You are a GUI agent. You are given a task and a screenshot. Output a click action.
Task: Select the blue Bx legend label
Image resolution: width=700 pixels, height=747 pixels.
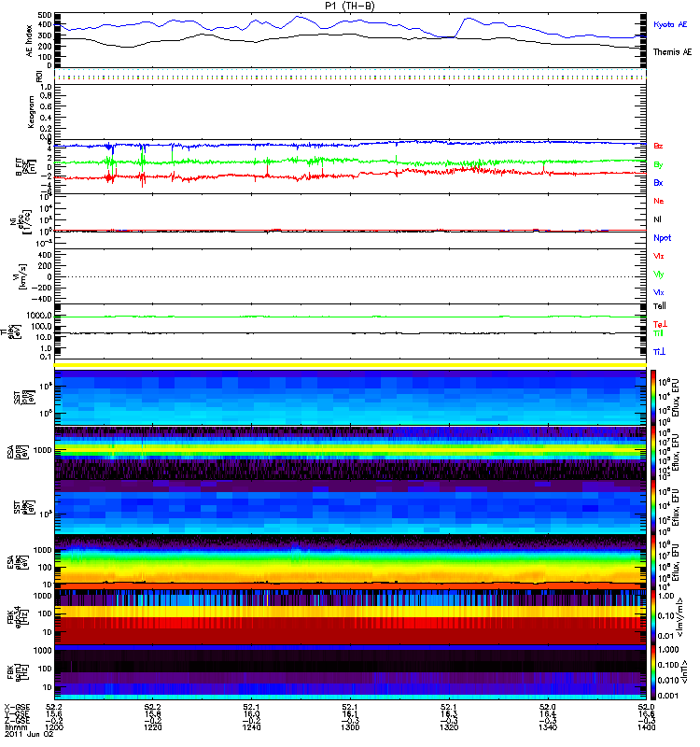tap(658, 183)
